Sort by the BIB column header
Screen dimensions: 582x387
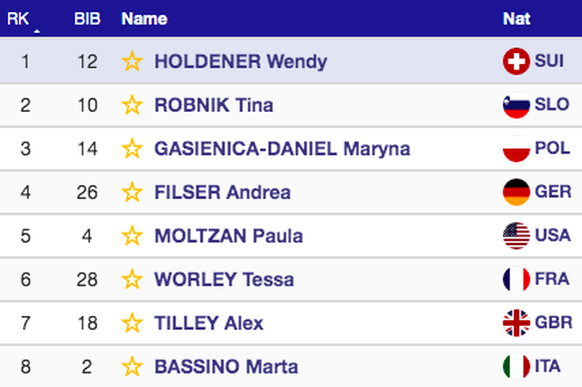point(87,19)
